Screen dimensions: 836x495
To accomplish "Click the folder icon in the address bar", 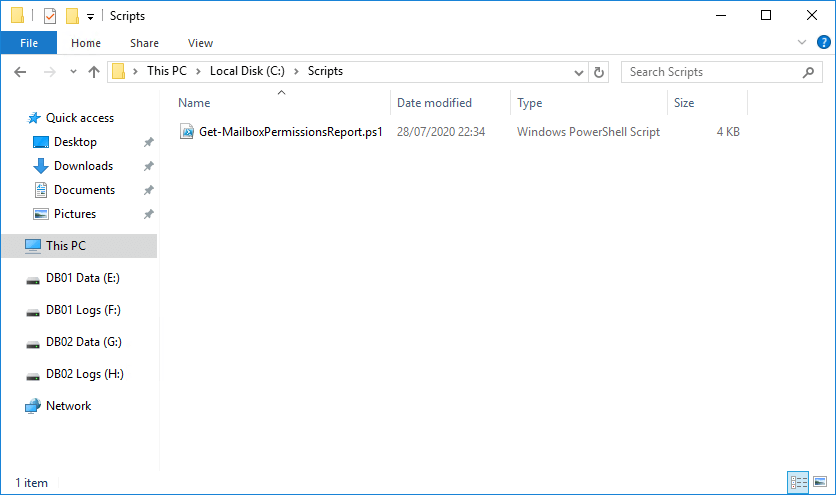I will tap(118, 71).
